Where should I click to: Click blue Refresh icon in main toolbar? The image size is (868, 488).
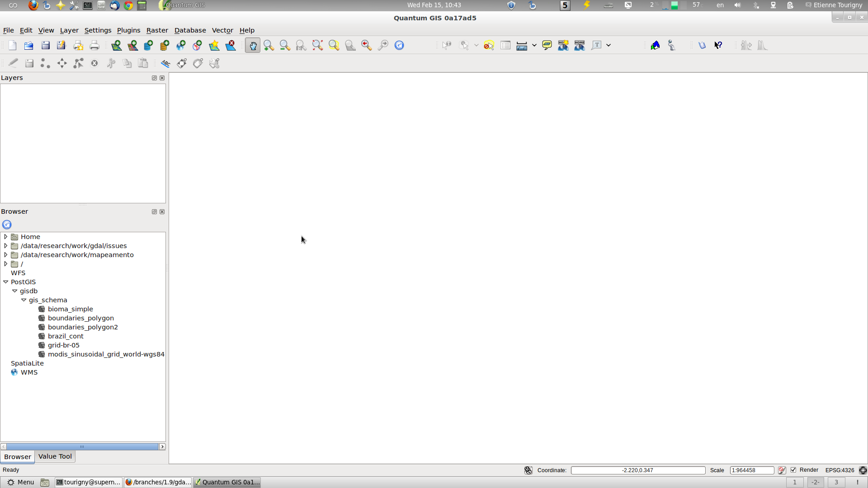pyautogui.click(x=399, y=45)
